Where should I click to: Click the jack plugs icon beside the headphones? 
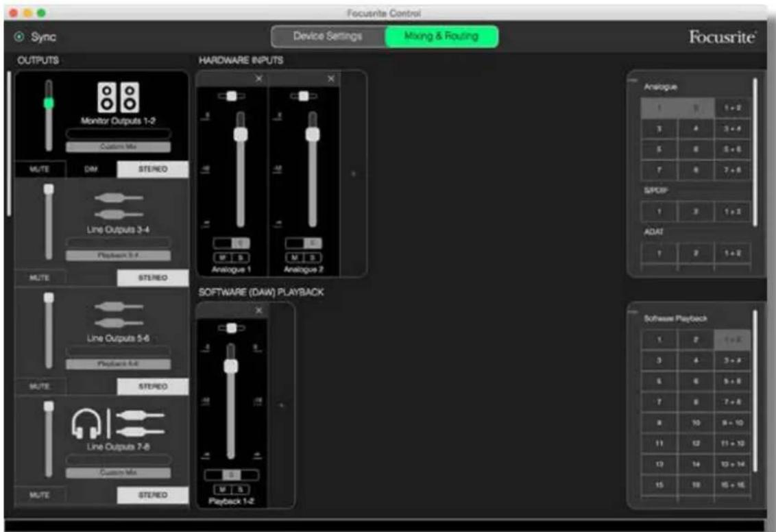pyautogui.click(x=140, y=424)
